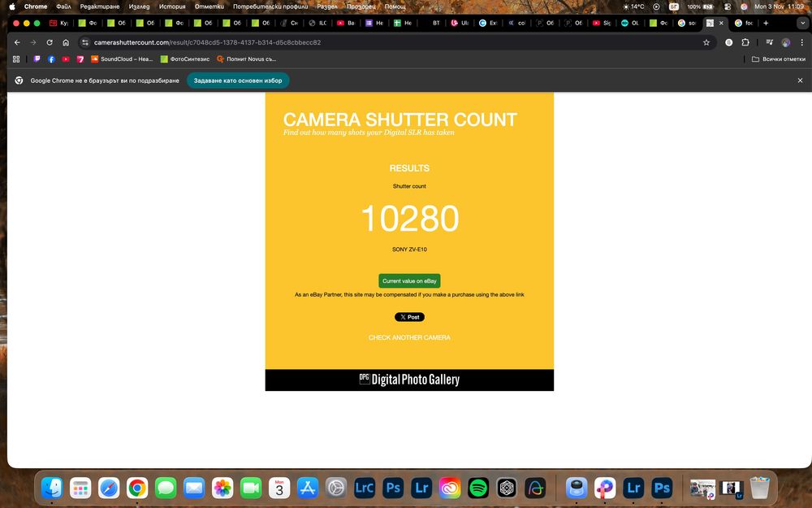
Task: Select the SONY ZV-E10 model text
Action: 409,250
